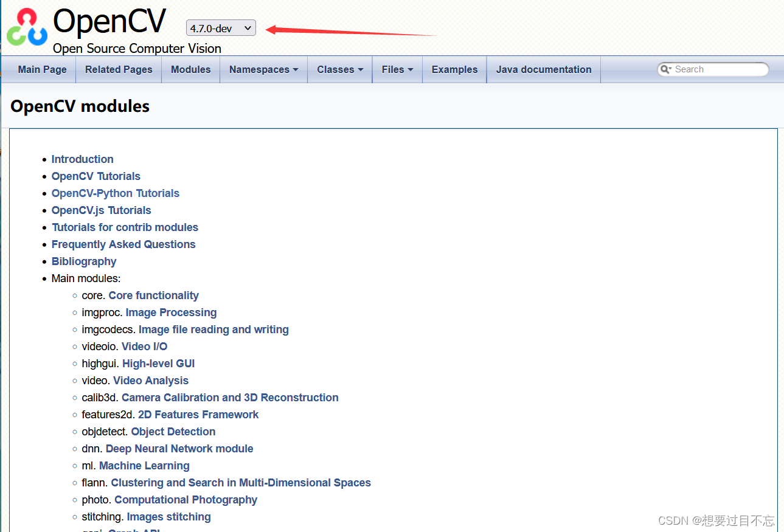Open the Images stitching link
This screenshot has width=784, height=532.
tap(168, 517)
